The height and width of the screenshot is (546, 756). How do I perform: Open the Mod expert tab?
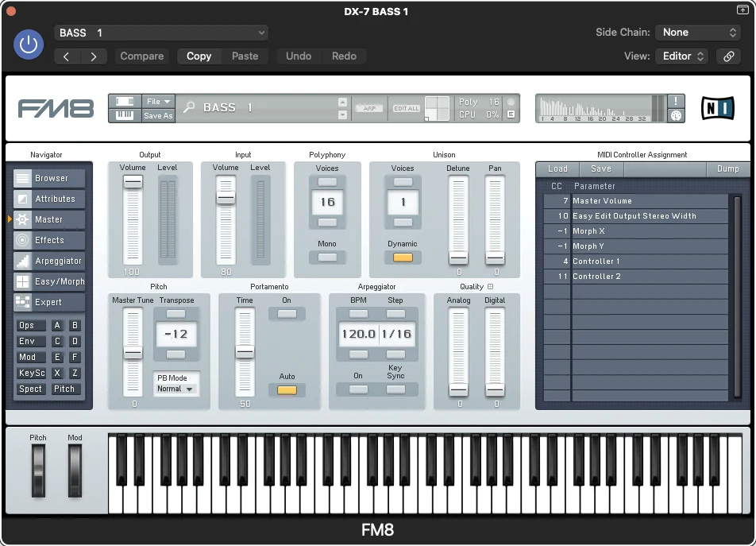point(30,358)
